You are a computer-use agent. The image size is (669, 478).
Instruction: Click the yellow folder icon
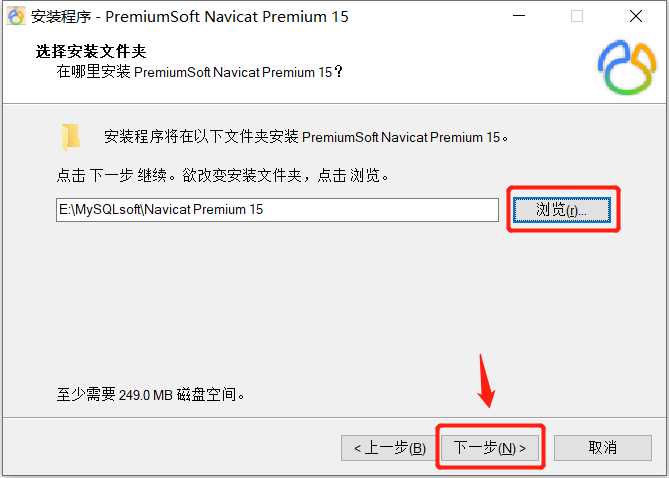[71, 137]
